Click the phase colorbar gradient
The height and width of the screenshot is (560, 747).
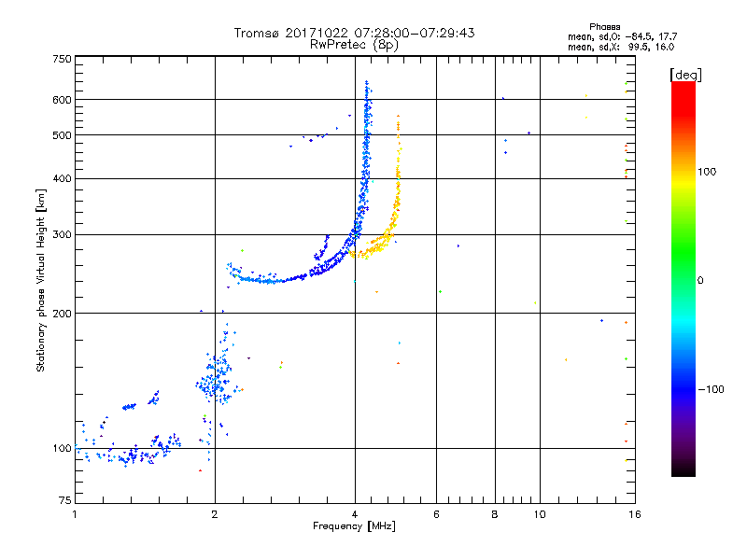pyautogui.click(x=684, y=278)
